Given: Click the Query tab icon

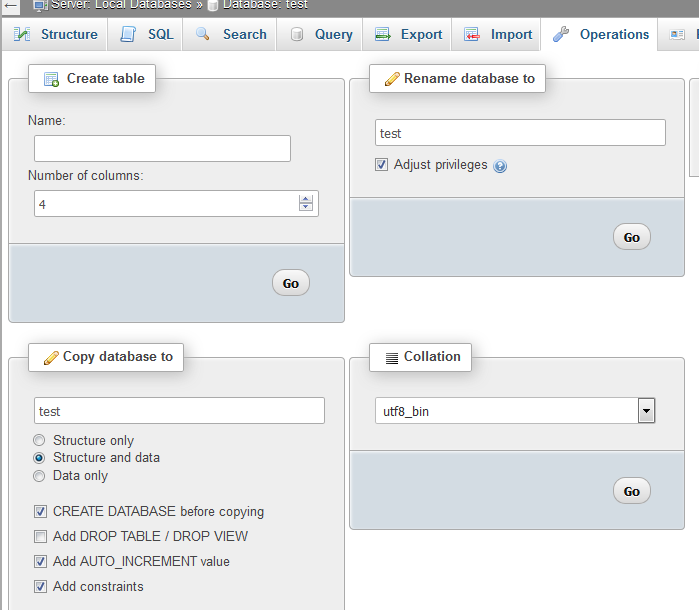Looking at the screenshot, I should 297,34.
